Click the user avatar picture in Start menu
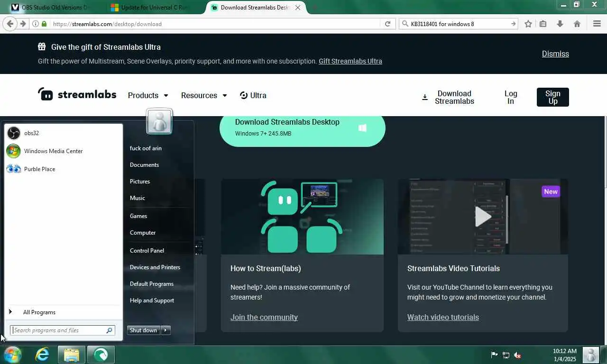This screenshot has height=364, width=607. pyautogui.click(x=159, y=121)
